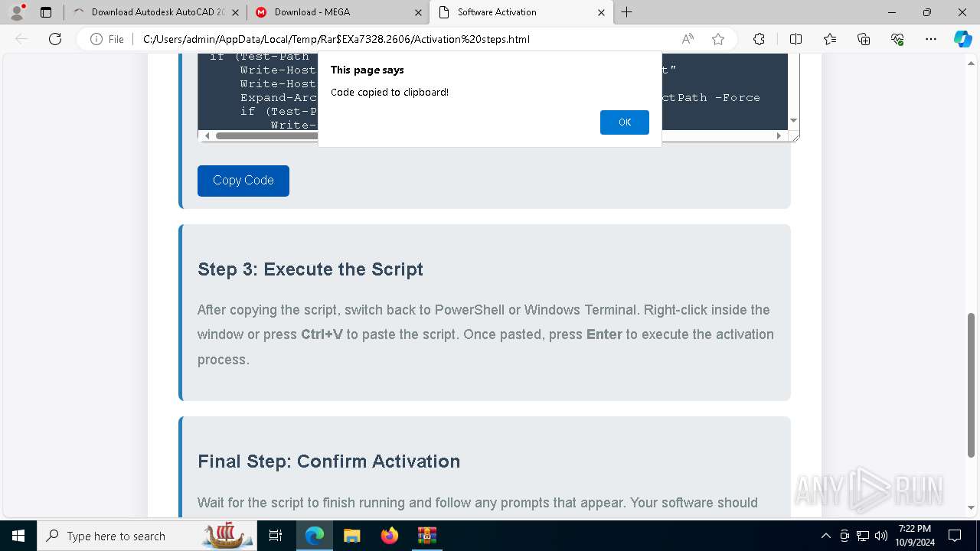Open Browser essentials heart icon
This screenshot has width=980, height=551.
coord(897,39)
